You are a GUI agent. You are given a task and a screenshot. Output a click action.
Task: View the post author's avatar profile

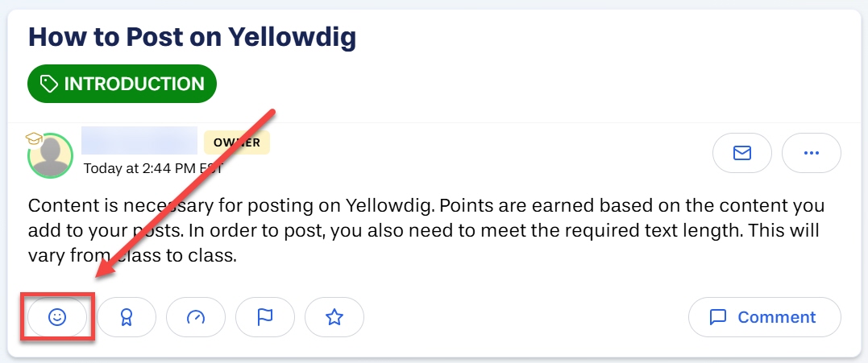(50, 156)
